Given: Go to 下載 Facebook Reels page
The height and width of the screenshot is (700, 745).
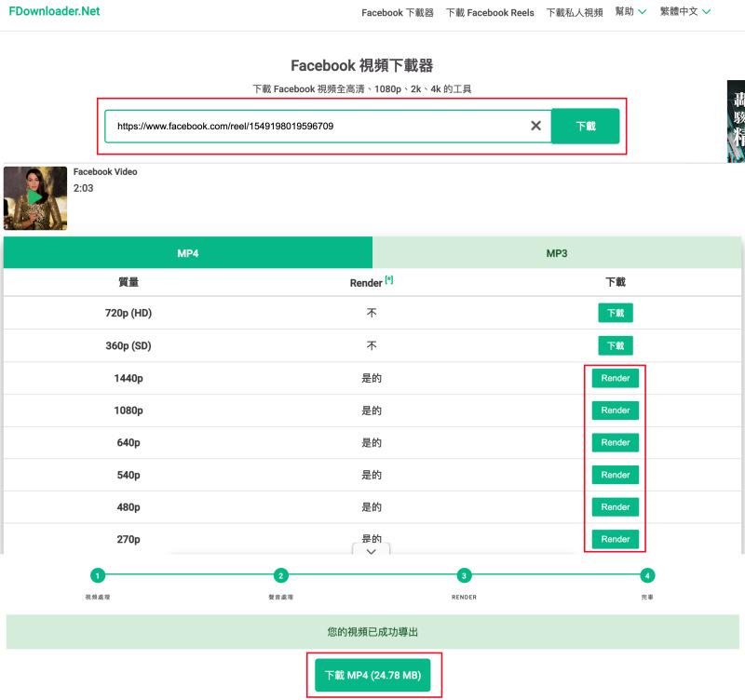Looking at the screenshot, I should 491,12.
